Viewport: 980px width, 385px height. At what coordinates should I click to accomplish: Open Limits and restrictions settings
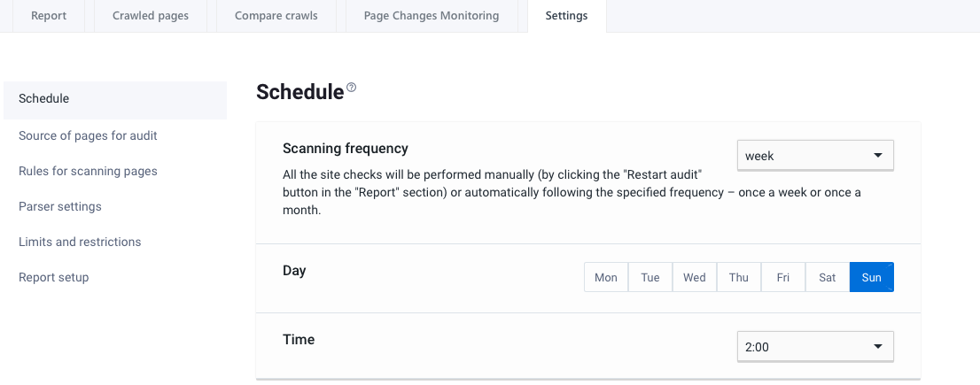point(80,242)
